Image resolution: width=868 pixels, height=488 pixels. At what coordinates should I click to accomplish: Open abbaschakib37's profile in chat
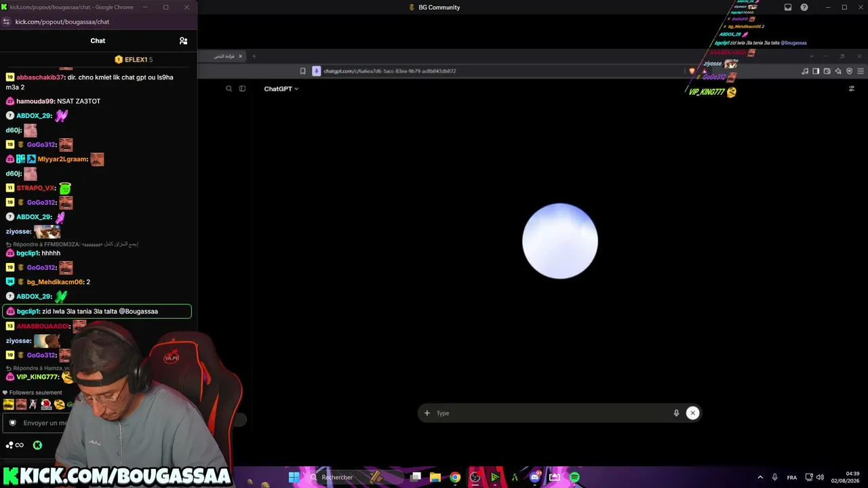[40, 77]
